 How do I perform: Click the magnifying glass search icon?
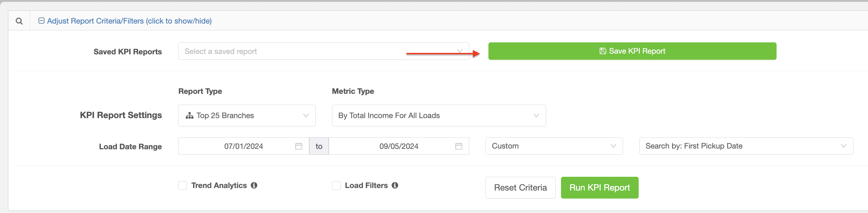19,21
